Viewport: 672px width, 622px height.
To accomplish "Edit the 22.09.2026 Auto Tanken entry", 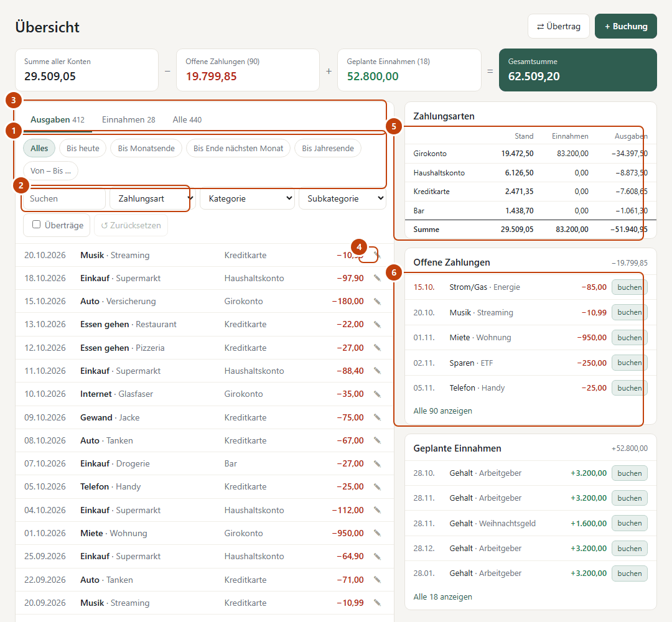I will [x=377, y=580].
